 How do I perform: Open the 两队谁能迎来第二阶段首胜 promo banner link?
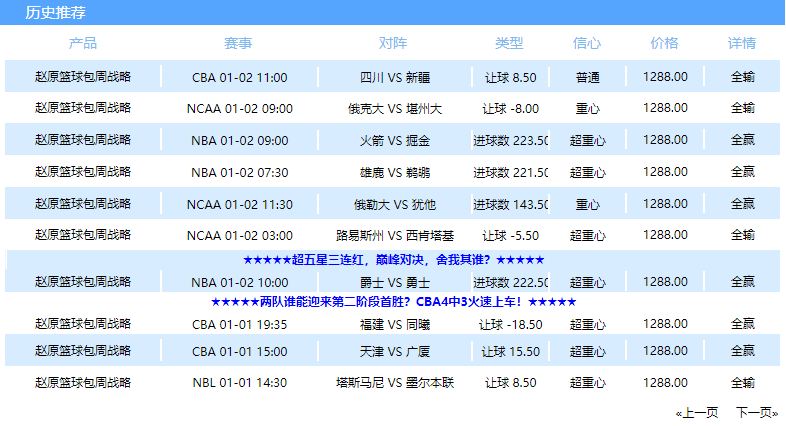394,302
